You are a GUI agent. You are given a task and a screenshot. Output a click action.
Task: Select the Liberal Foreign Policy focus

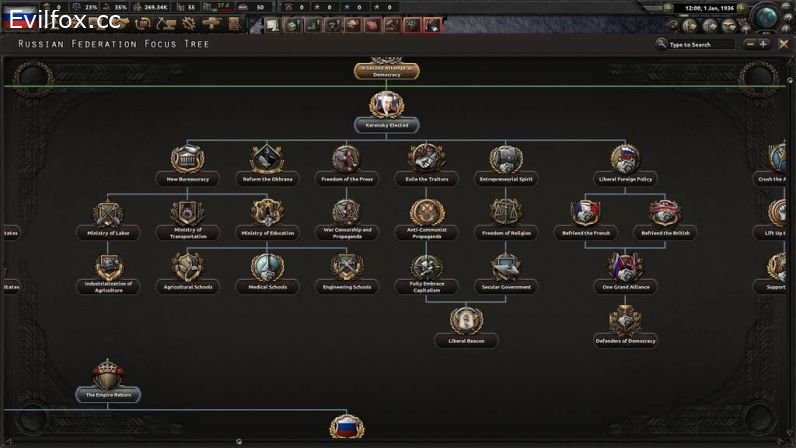625,160
